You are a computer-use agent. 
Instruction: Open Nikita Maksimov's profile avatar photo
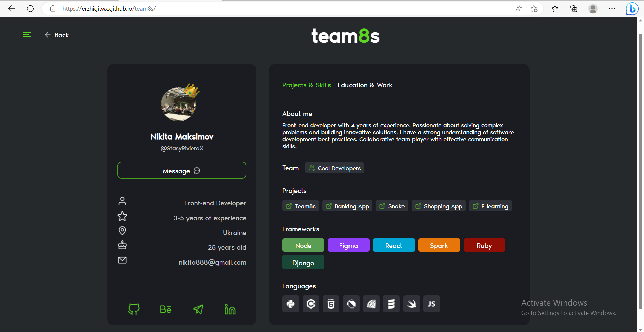click(x=178, y=104)
